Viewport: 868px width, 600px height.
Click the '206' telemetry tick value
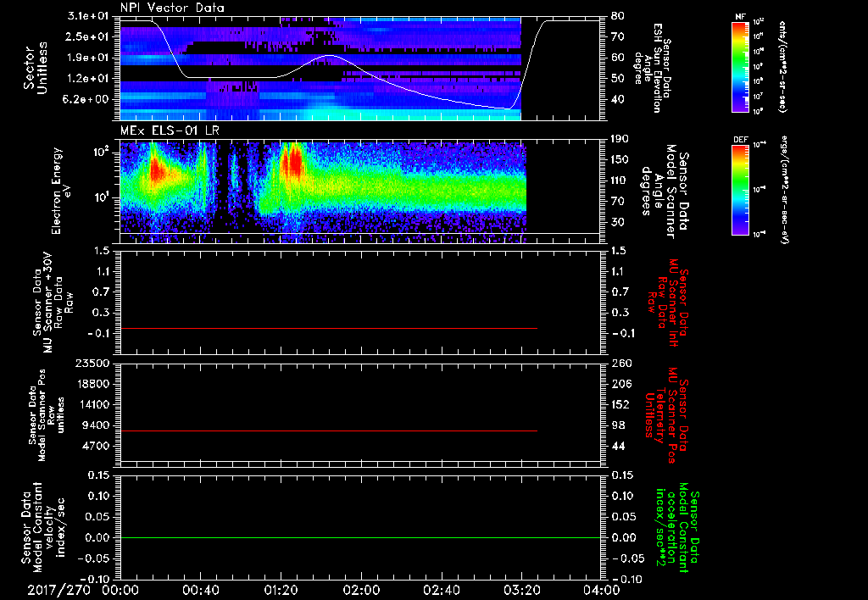(x=620, y=384)
